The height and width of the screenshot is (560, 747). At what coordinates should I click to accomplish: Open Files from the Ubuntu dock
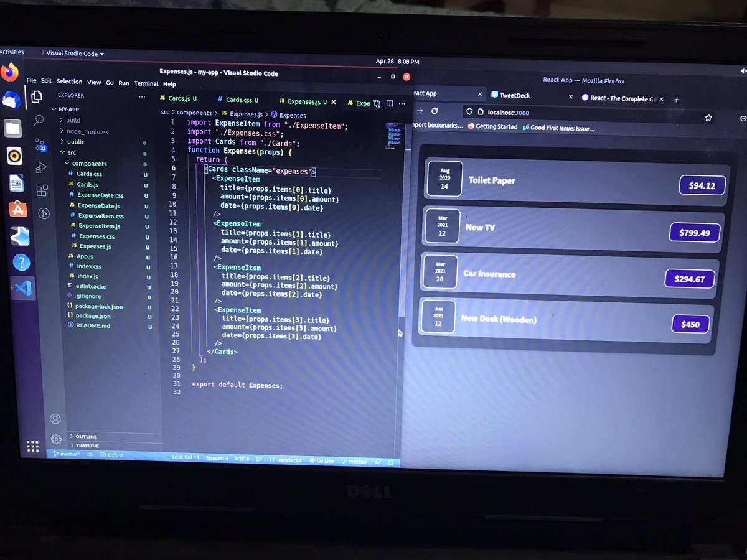(12, 128)
